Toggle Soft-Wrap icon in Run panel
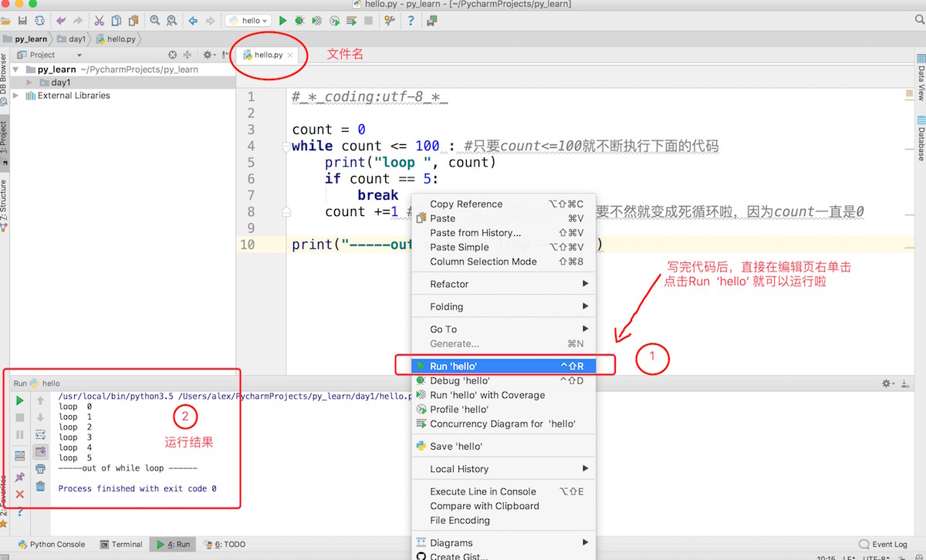This screenshot has width=926, height=560. pyautogui.click(x=40, y=434)
